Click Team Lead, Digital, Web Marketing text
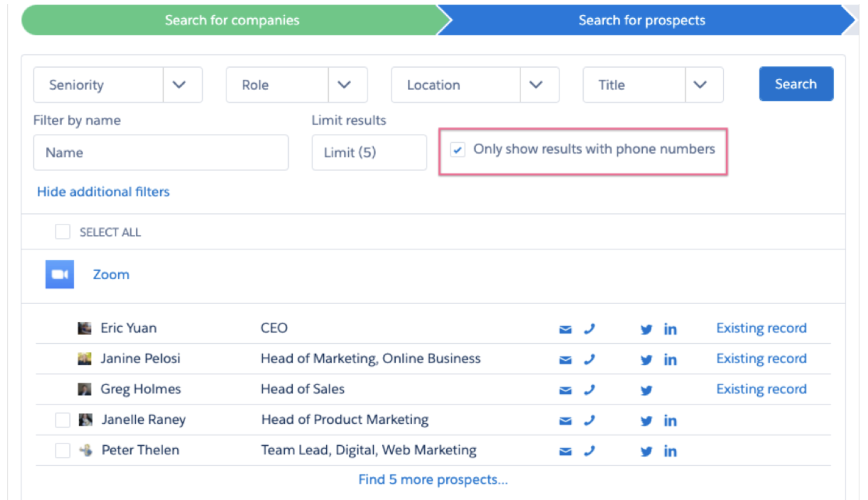Screen dimensions: 868x500 [x=369, y=450]
